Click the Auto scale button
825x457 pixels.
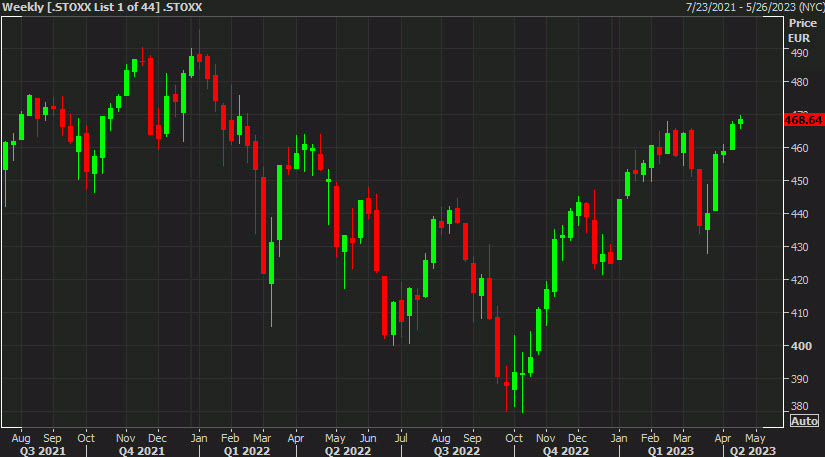coord(804,421)
